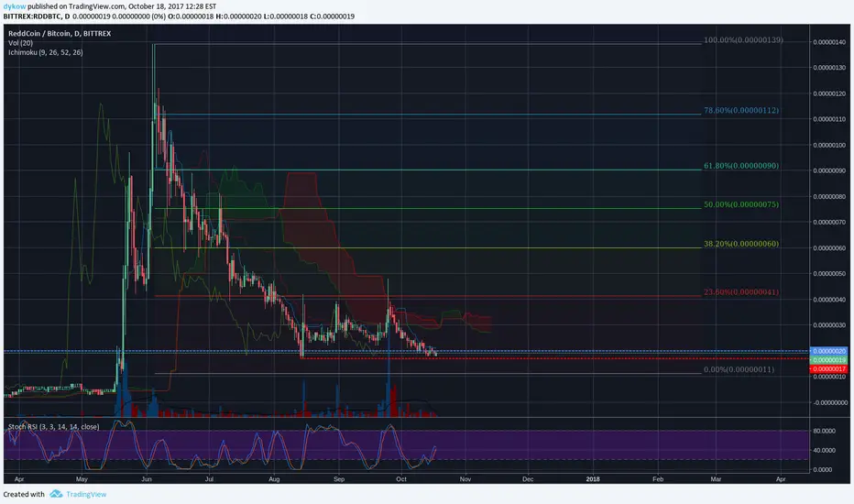Click the Stoch RSI indicator label
This screenshot has height=504, width=854.
click(x=53, y=427)
